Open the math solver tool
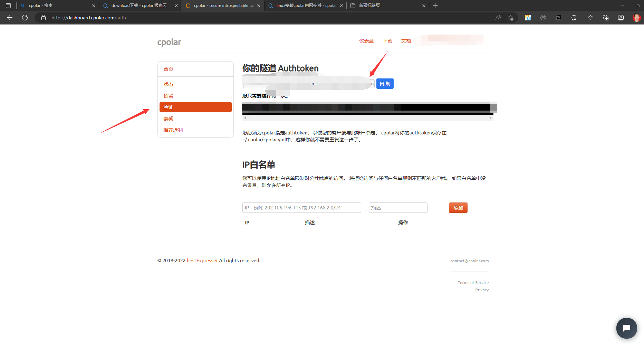The height and width of the screenshot is (349, 644). [x=621, y=18]
